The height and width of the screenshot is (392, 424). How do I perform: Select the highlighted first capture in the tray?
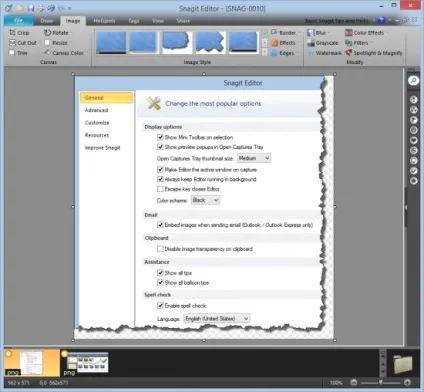[32, 362]
